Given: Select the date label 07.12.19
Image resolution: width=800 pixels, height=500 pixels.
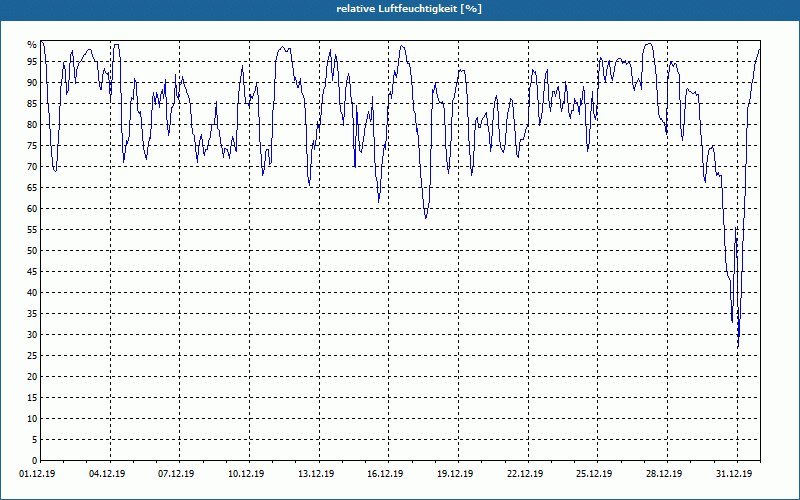Looking at the screenshot, I should [x=176, y=474].
